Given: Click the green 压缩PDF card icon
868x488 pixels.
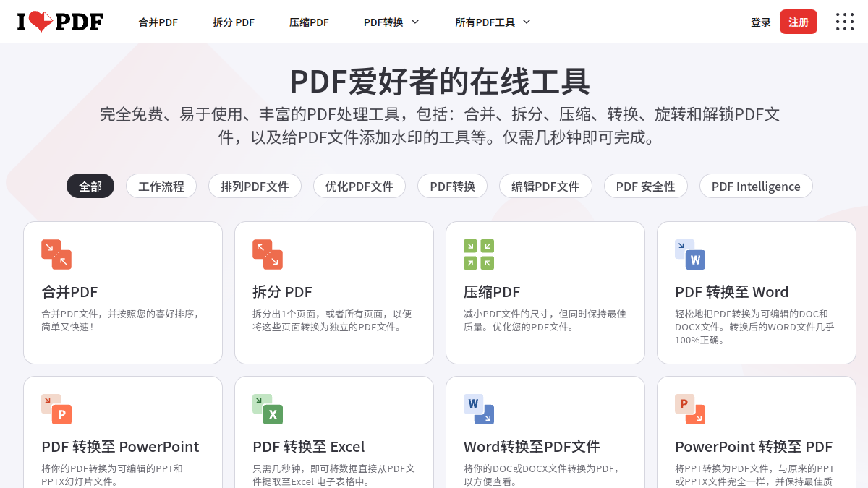Looking at the screenshot, I should [x=479, y=254].
